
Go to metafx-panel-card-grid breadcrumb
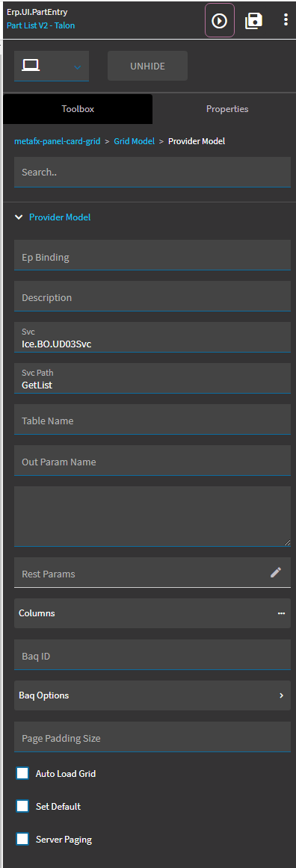coord(57,141)
